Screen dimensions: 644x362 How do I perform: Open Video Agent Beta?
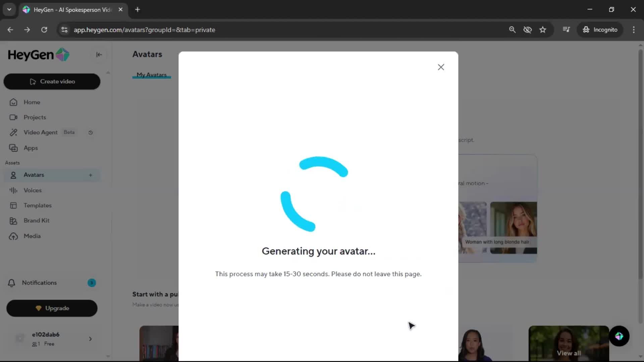[x=41, y=132]
